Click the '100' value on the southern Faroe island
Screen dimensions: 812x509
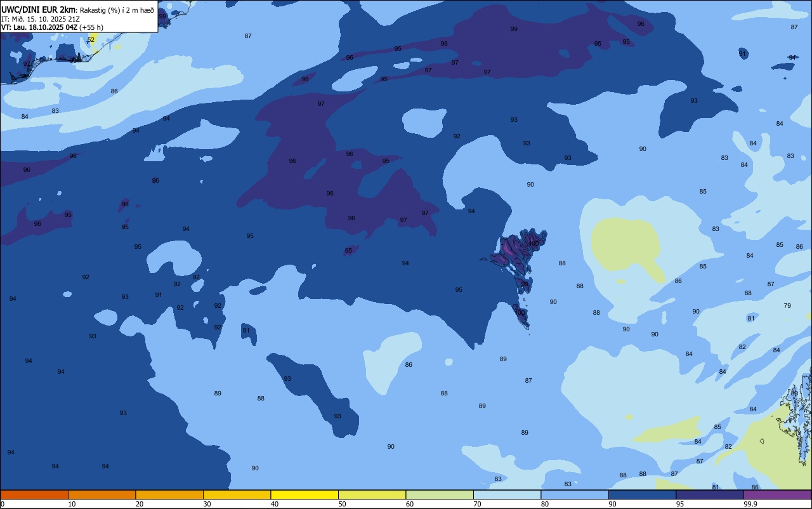[520, 313]
